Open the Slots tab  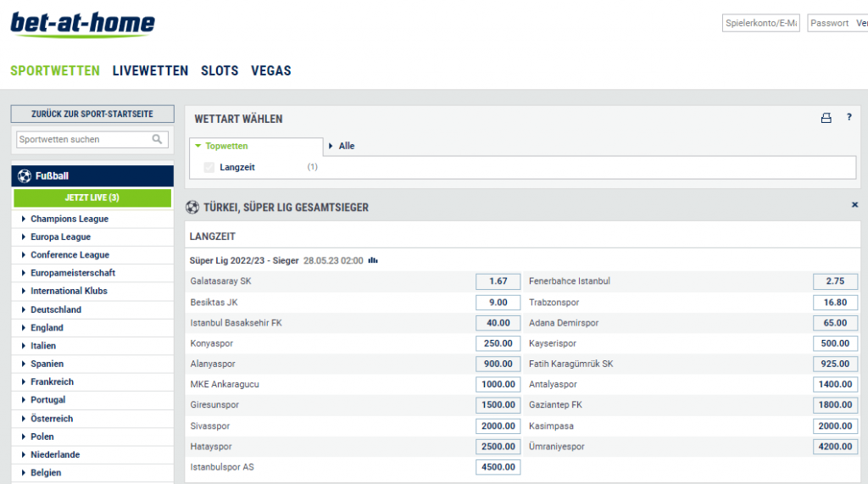[220, 71]
